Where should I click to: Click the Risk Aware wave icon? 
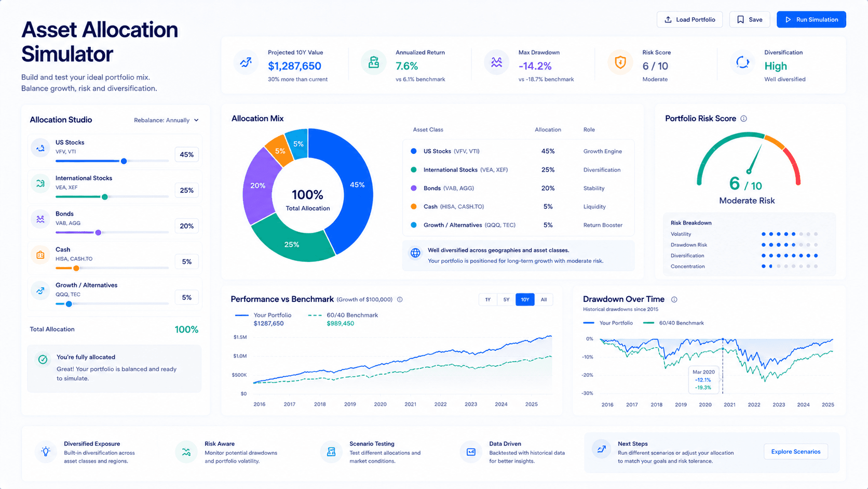tap(186, 452)
